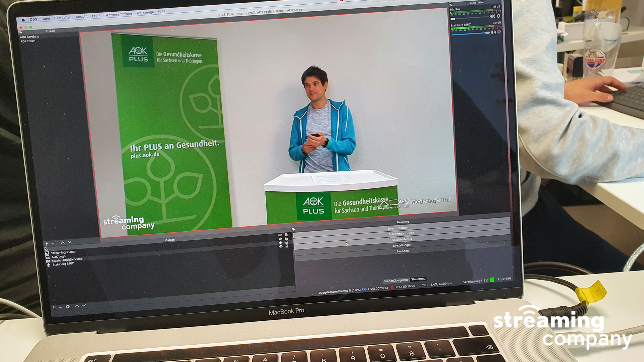Toggle visibility of Steinberg 816C source
Image resolution: width=644 pixels, height=362 pixels.
point(281,246)
